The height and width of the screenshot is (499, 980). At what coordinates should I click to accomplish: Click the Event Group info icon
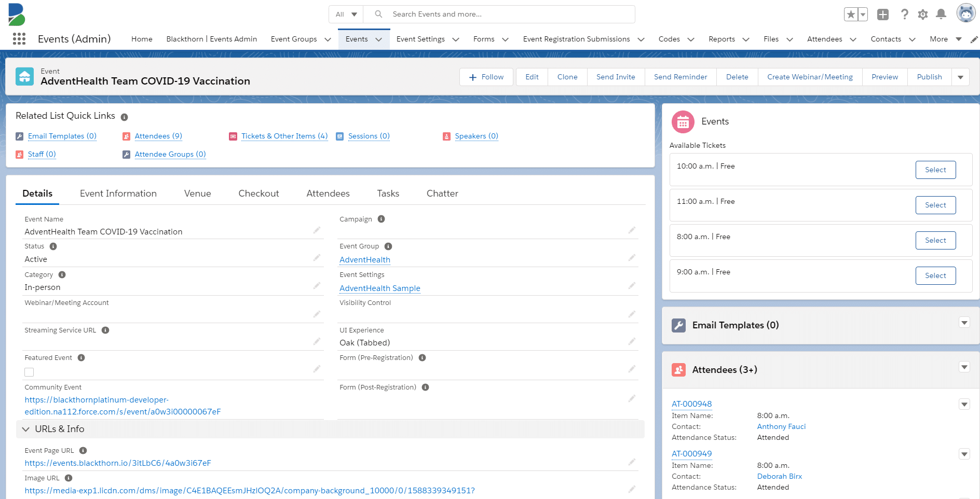[x=388, y=246]
